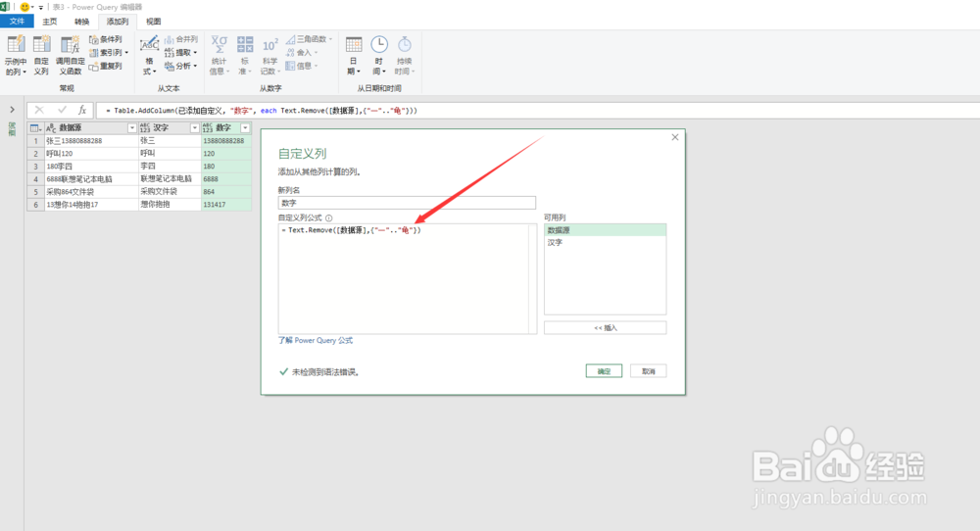Image resolution: width=980 pixels, height=531 pixels.
Task: Close the Custom Column dialog with X
Action: click(675, 137)
